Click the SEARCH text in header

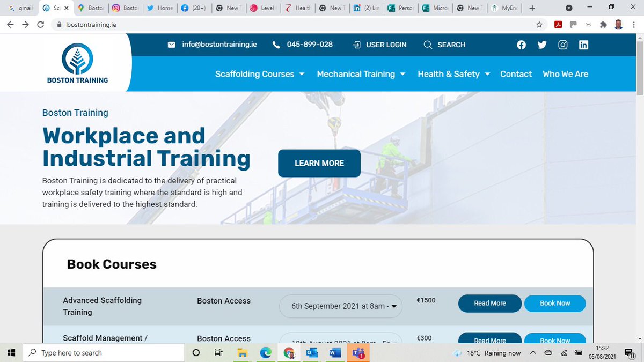click(451, 45)
